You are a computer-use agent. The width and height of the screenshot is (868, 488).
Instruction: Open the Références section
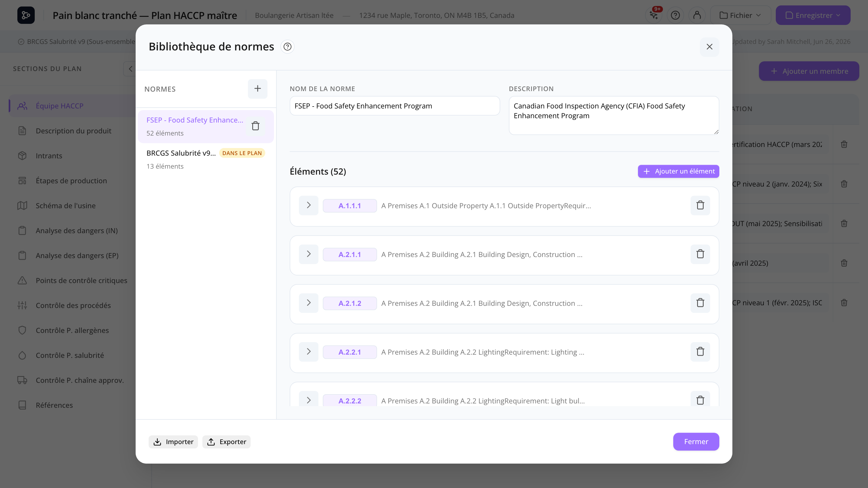click(x=72, y=405)
